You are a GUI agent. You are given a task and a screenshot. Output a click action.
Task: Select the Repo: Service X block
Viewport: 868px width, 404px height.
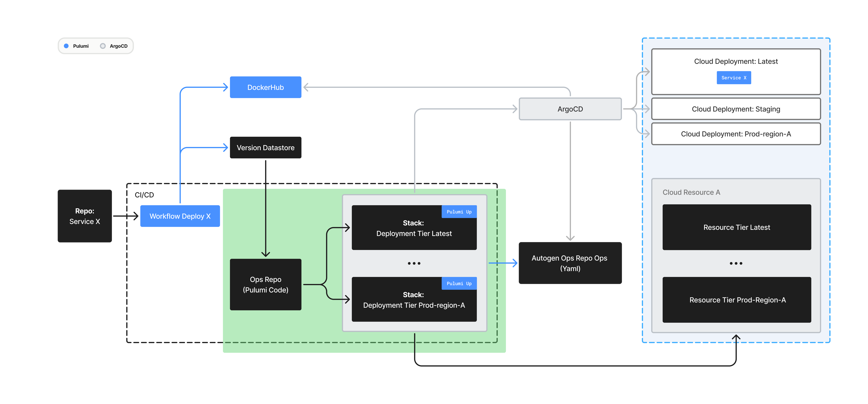(x=85, y=216)
